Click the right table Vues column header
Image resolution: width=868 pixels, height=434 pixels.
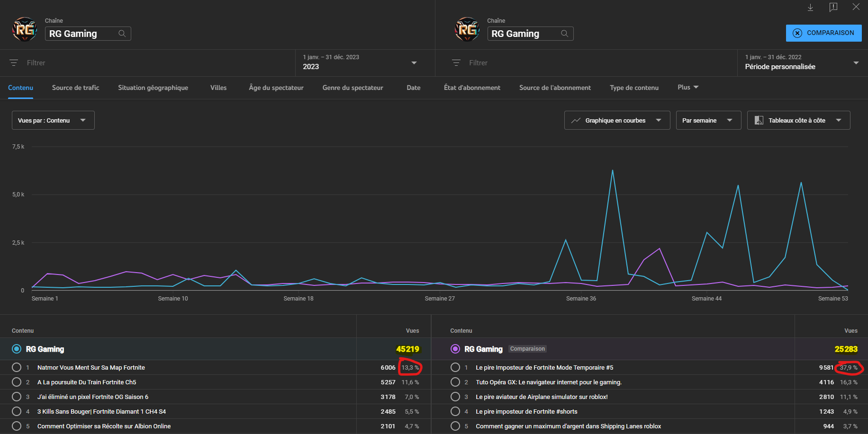pos(851,331)
